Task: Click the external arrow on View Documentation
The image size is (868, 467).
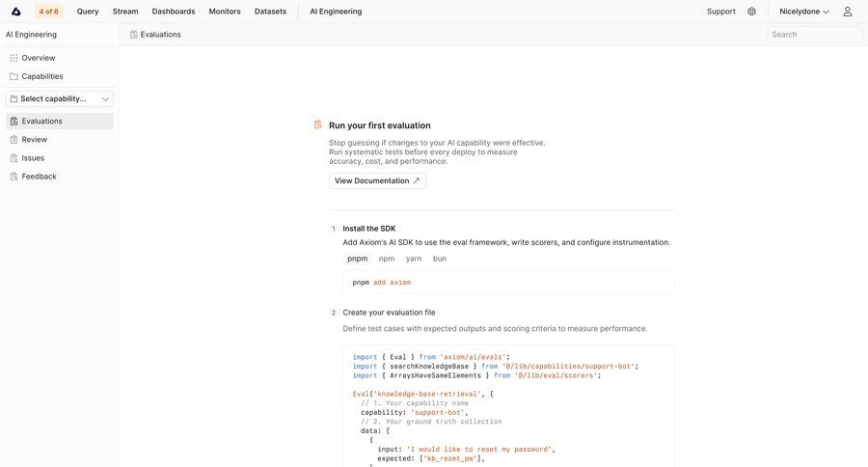Action: pos(417,180)
